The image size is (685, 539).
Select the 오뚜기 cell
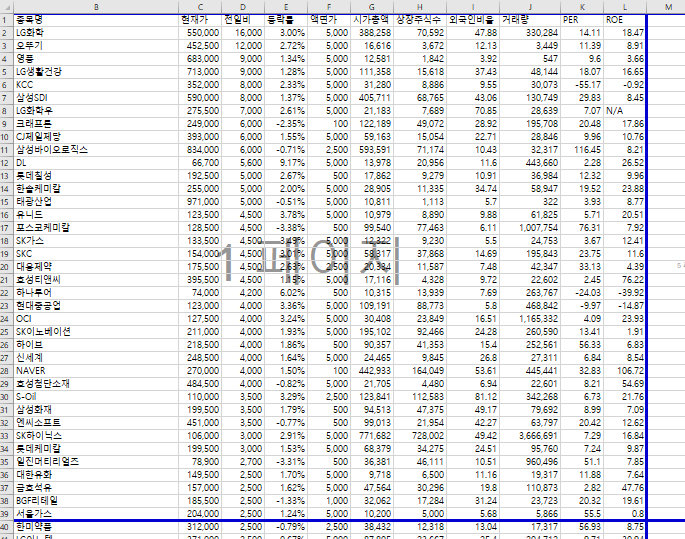(x=96, y=46)
